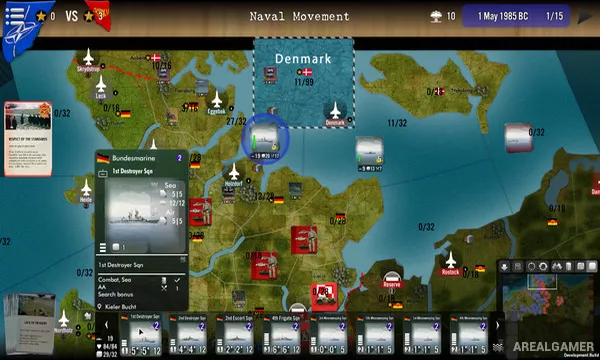
Task: Click the wave icon beside unit tray
Action: click(497, 347)
